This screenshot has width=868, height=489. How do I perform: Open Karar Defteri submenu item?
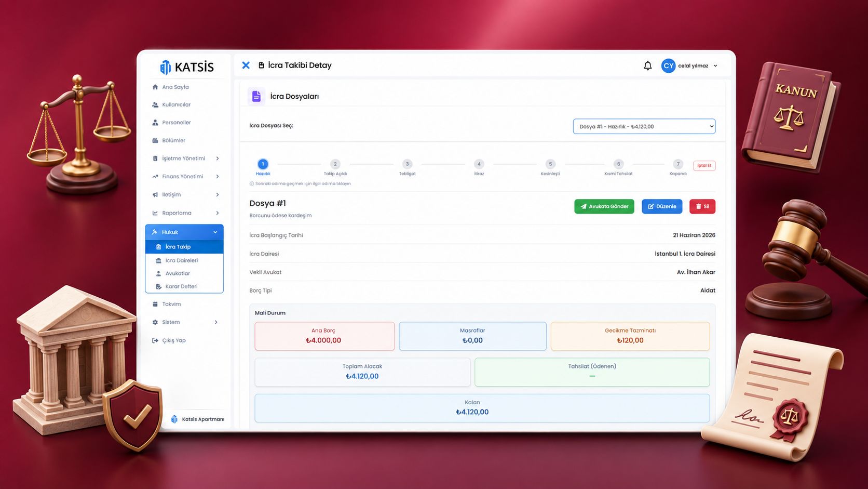(181, 286)
